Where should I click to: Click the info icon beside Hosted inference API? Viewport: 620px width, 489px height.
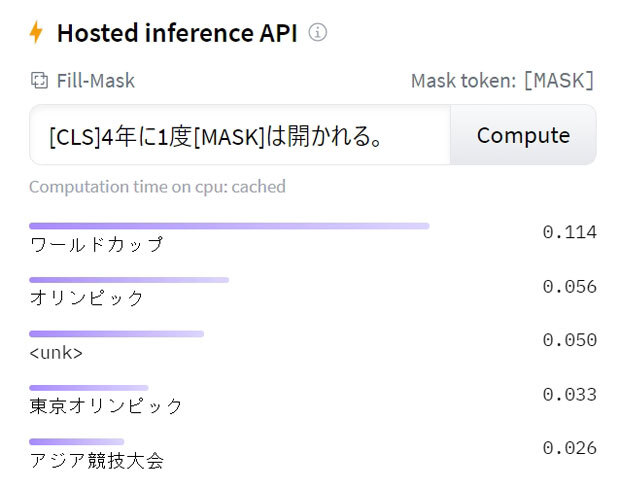click(318, 33)
